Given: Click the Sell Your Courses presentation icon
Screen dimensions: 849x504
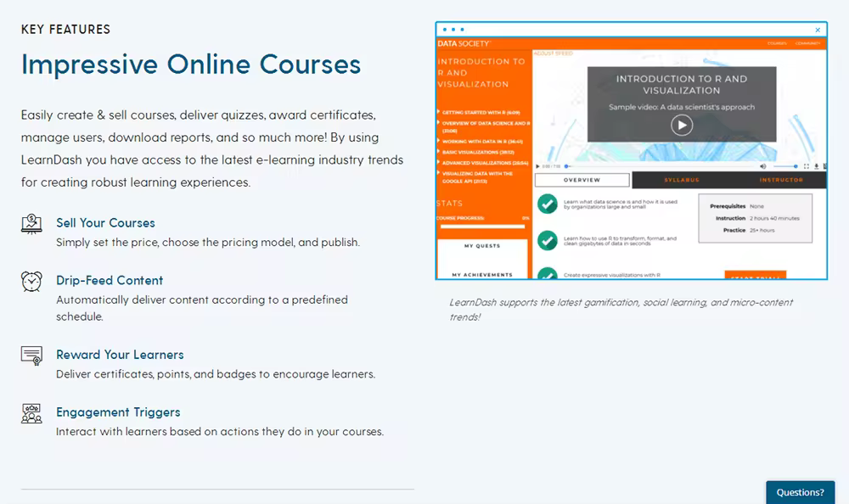Looking at the screenshot, I should (31, 224).
